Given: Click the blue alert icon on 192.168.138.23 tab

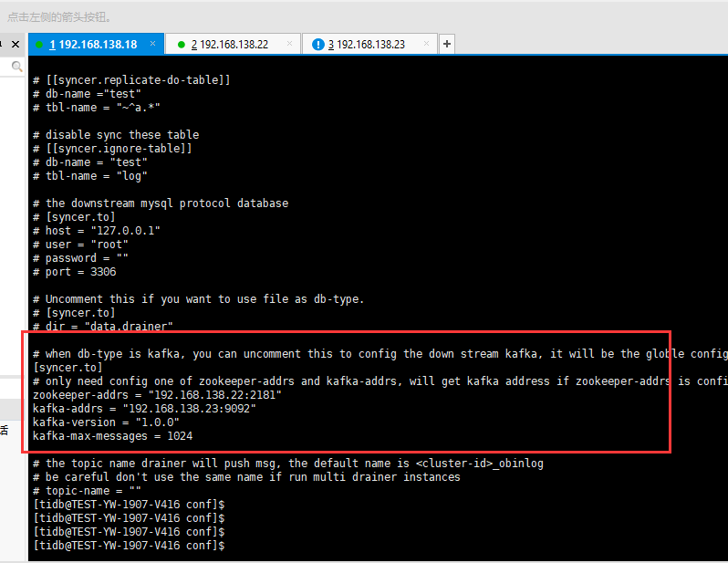Looking at the screenshot, I should [x=318, y=45].
